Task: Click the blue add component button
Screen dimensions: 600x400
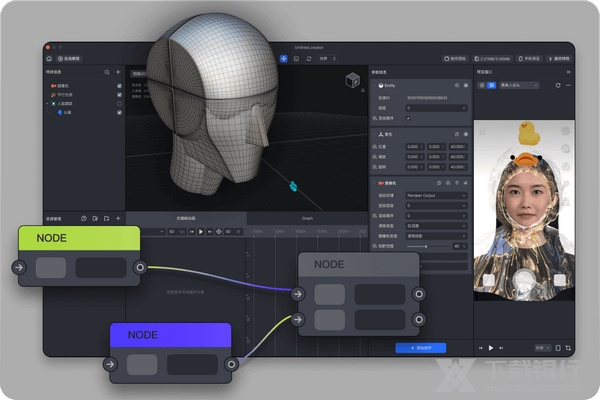Action: (420, 348)
